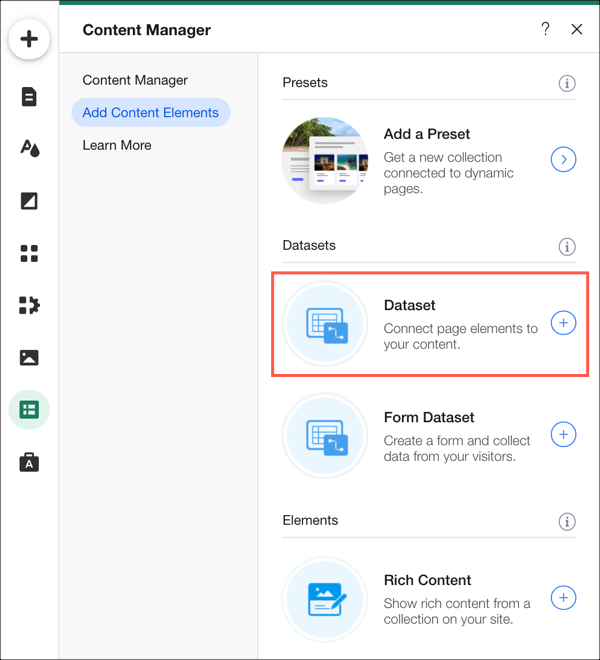Click the 'Presets' section heading
This screenshot has width=600, height=660.
[x=305, y=82]
